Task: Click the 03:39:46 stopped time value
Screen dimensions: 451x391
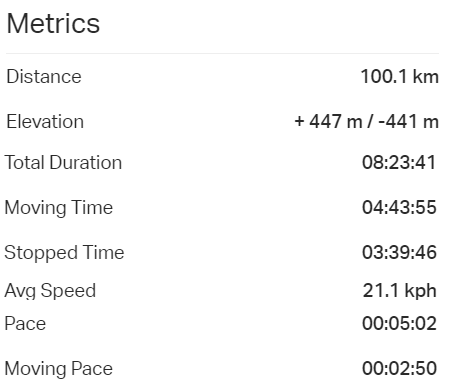Action: [x=399, y=252]
